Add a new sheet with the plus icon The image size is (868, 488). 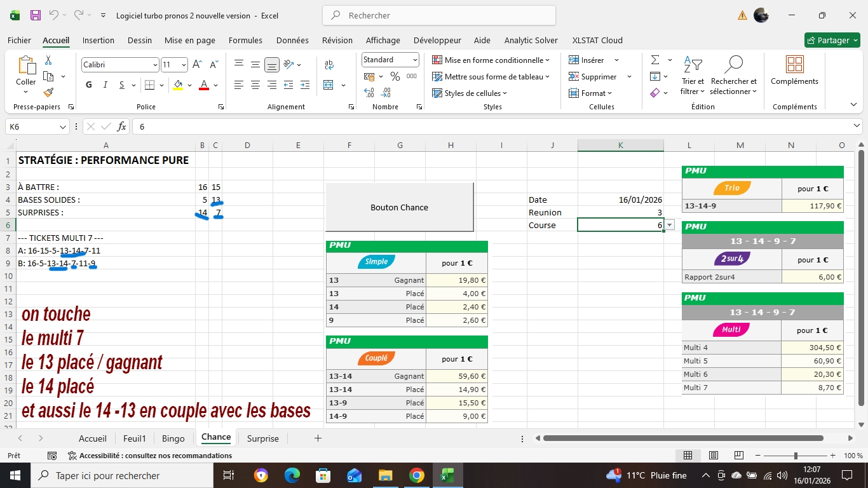coord(318,438)
